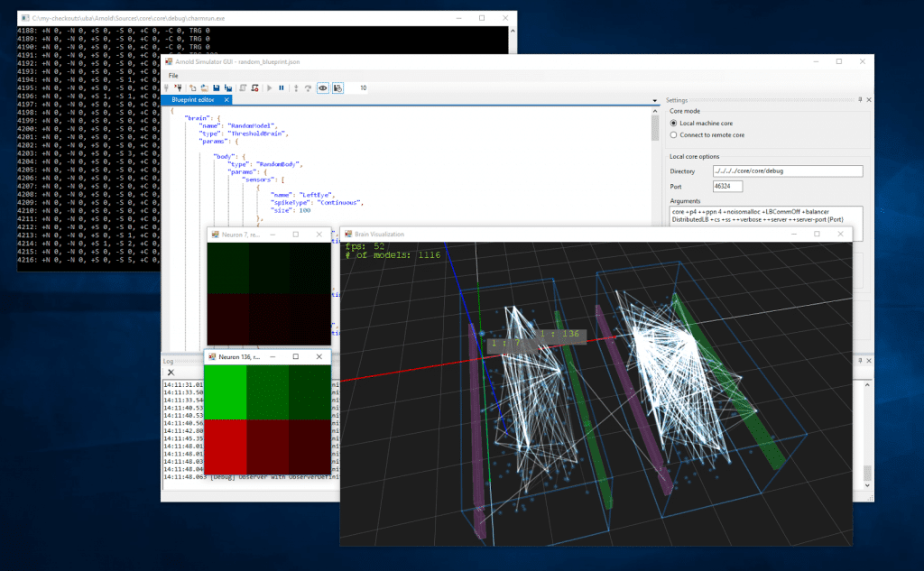This screenshot has height=571, width=924.
Task: Click the 'Continuous' spikeType line
Action: point(317,202)
